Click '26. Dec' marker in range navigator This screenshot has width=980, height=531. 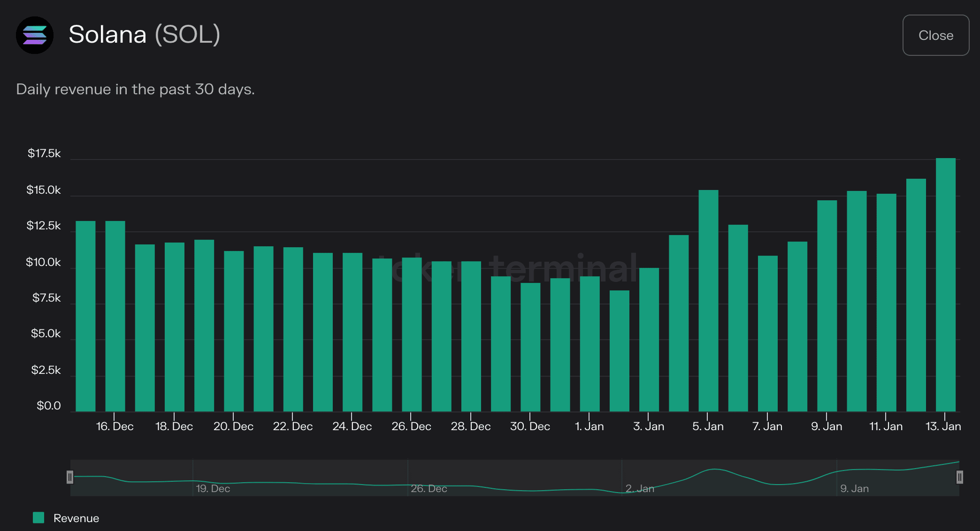429,488
